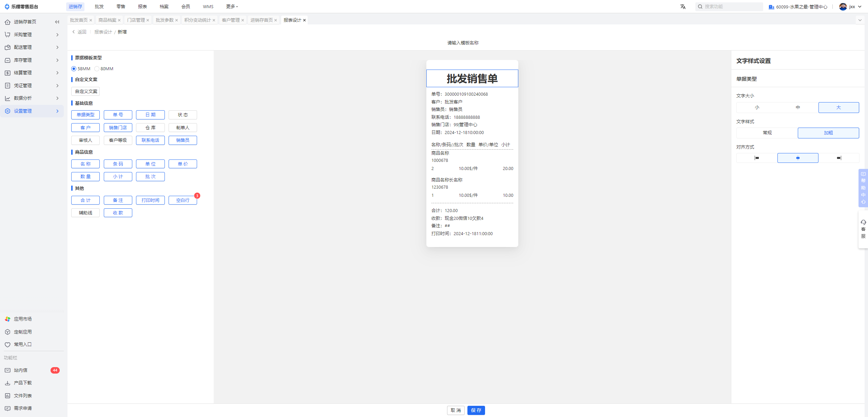Expand the 采购管理 menu

click(32, 35)
